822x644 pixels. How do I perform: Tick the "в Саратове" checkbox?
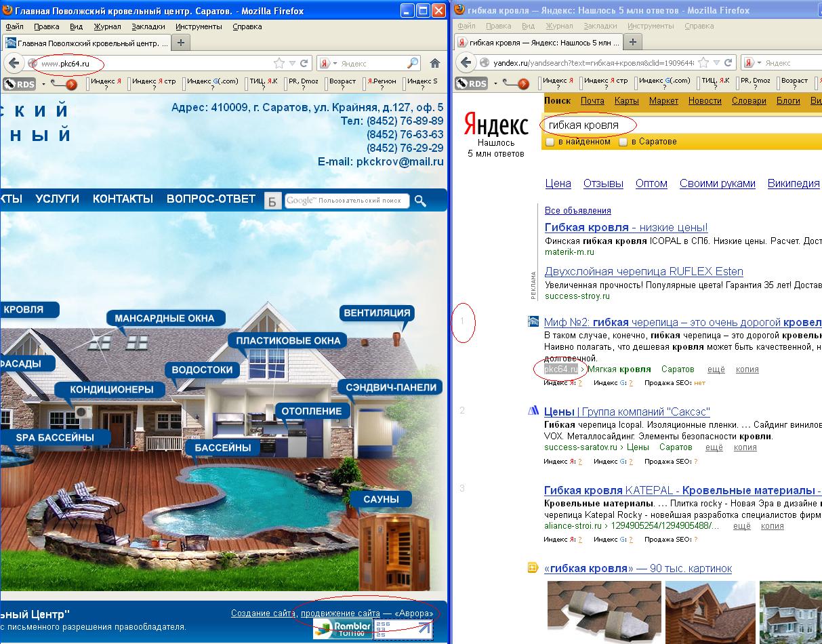tap(623, 142)
